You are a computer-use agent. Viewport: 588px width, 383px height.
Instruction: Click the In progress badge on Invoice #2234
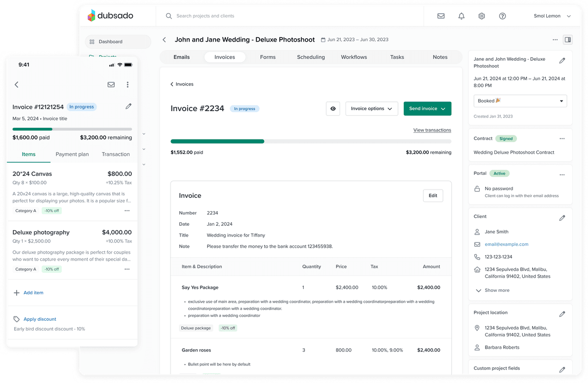[245, 109]
